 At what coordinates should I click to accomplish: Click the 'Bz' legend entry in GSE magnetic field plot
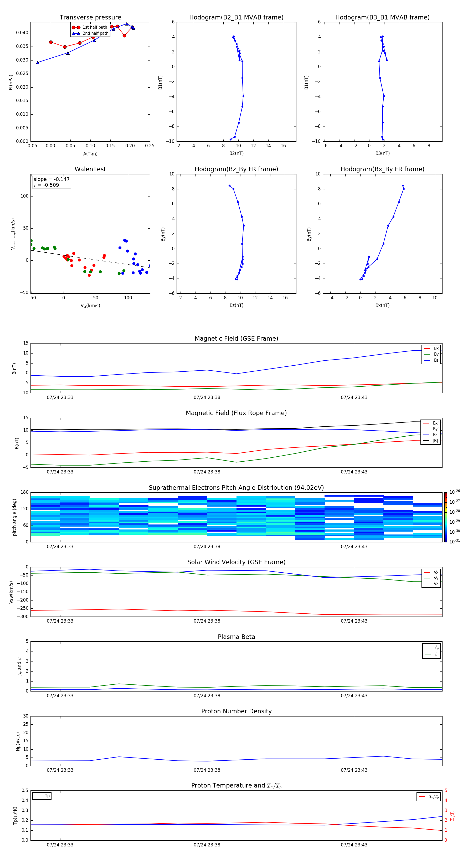coord(431,361)
